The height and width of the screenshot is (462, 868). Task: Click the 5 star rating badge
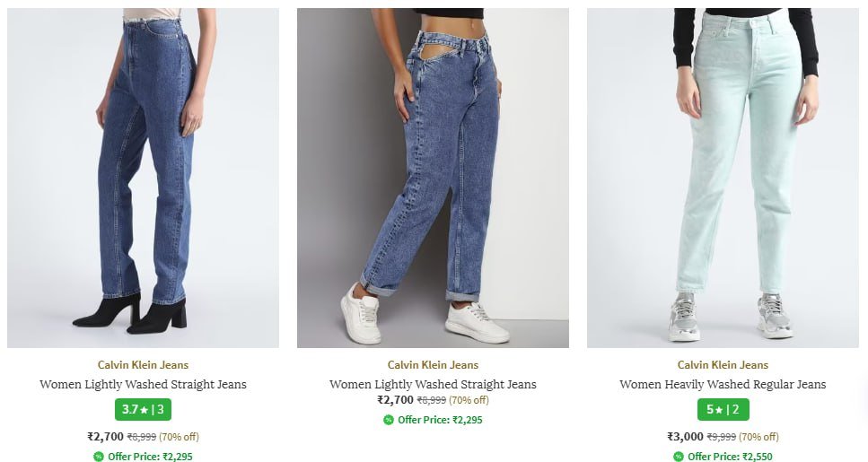click(723, 410)
